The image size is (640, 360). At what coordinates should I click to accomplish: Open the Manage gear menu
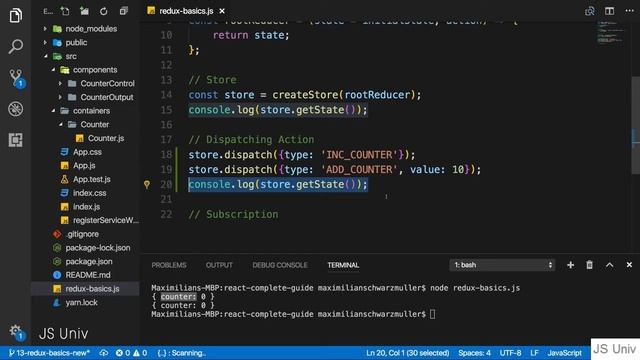click(x=16, y=331)
